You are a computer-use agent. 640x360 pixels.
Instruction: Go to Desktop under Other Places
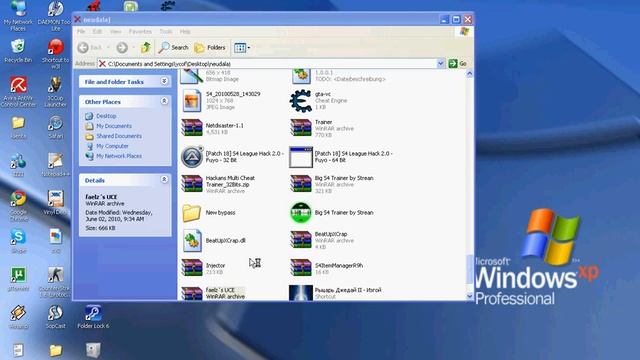tap(106, 116)
